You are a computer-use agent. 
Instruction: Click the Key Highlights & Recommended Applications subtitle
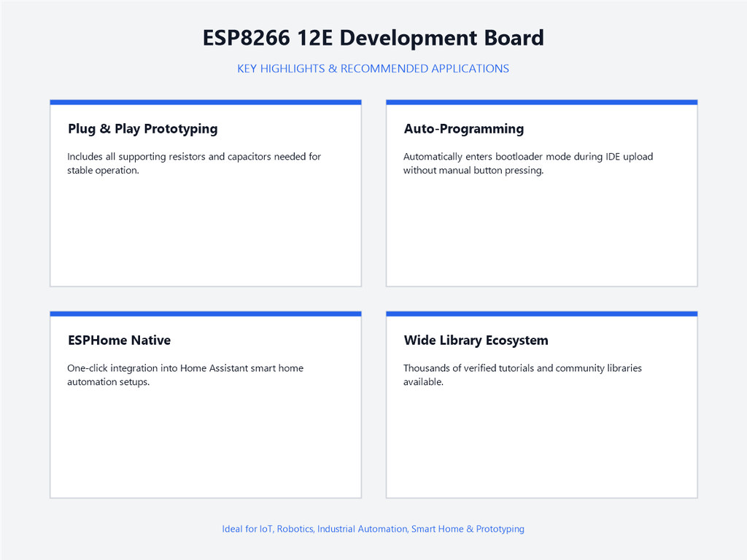[x=373, y=69]
